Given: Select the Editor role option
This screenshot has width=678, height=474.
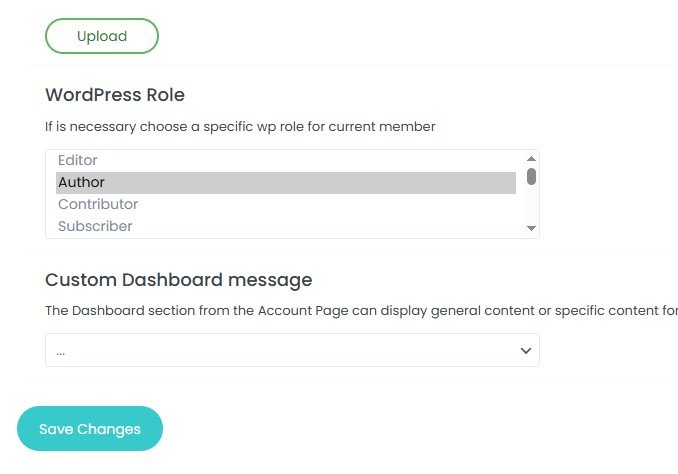Looking at the screenshot, I should tap(78, 160).
